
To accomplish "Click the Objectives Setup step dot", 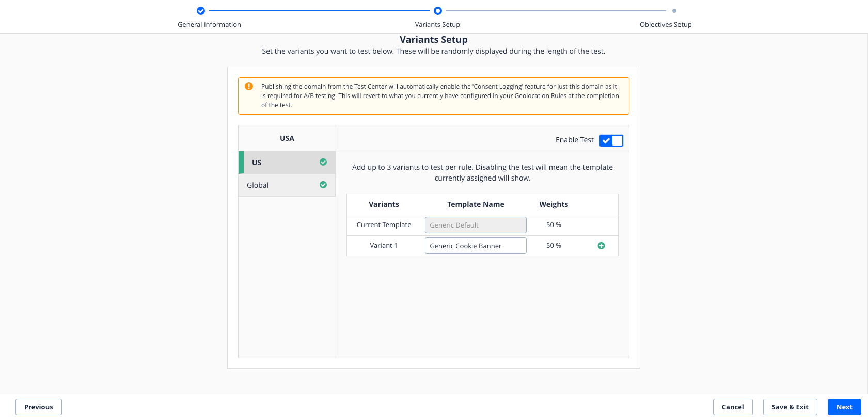I will (674, 11).
